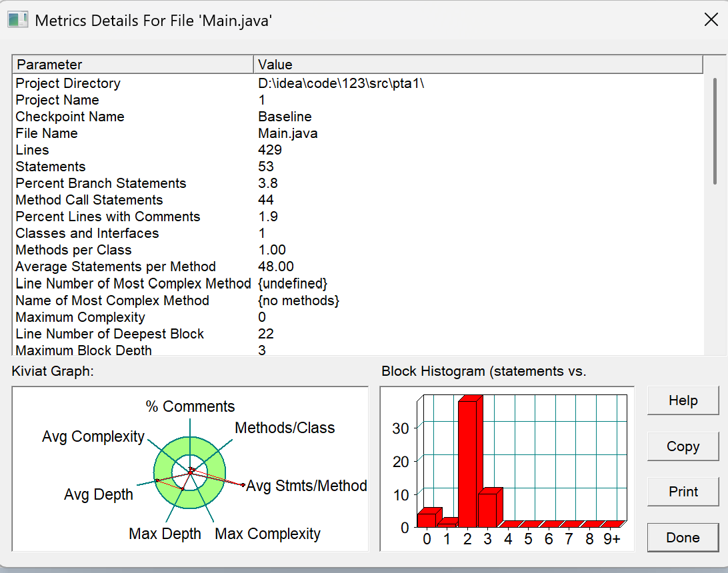This screenshot has height=573, width=728.
Task: Copy the metrics with the Copy button
Action: pos(683,446)
